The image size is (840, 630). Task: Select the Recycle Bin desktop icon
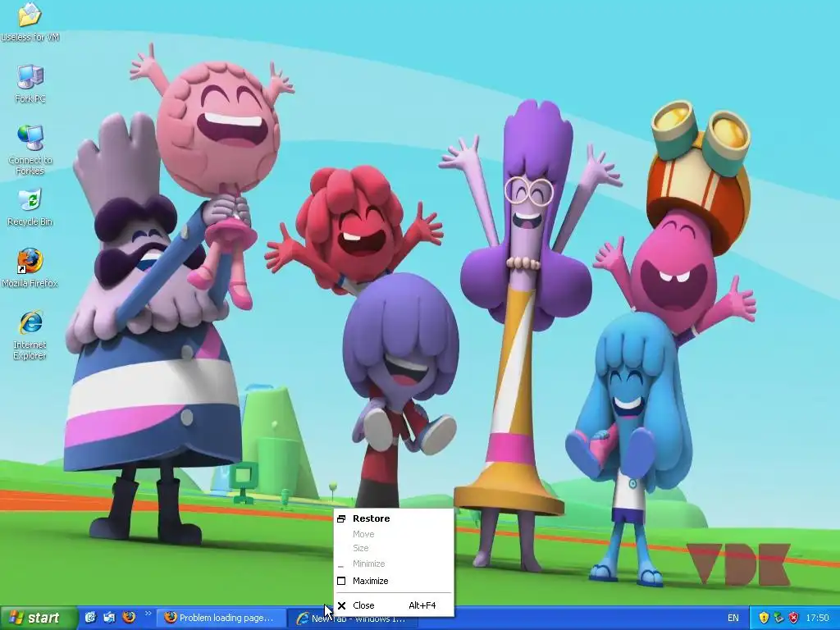pos(30,208)
